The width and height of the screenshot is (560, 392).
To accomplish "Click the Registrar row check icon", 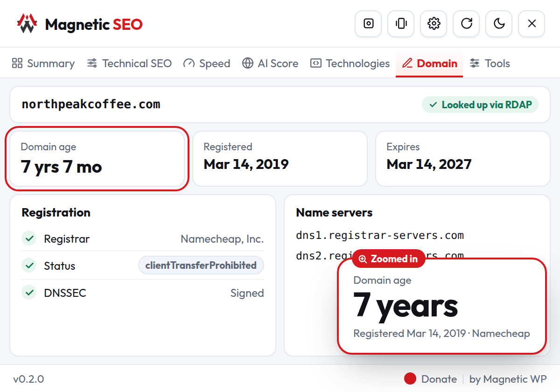I will click(x=29, y=239).
